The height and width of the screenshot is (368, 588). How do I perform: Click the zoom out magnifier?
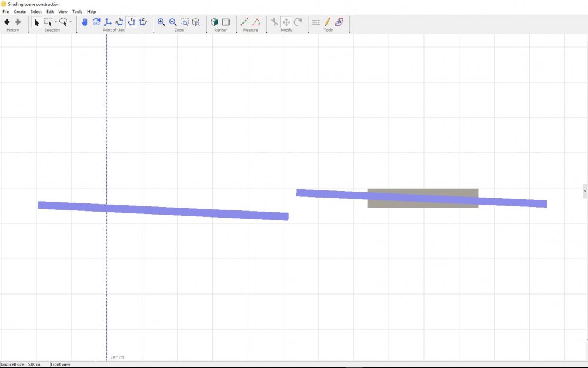[x=173, y=22]
